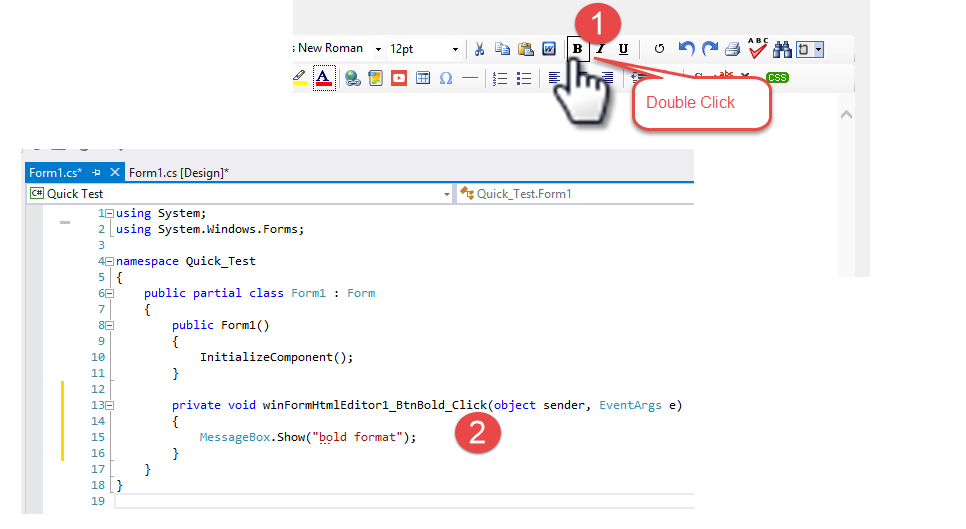Click the Print icon
Viewport: 966px width, 529px height.
(x=733, y=49)
